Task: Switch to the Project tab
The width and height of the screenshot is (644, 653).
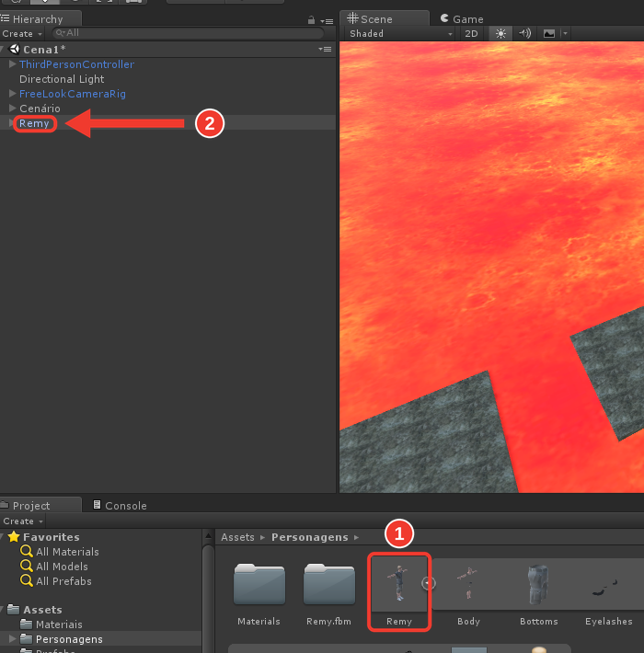Action: [x=40, y=505]
